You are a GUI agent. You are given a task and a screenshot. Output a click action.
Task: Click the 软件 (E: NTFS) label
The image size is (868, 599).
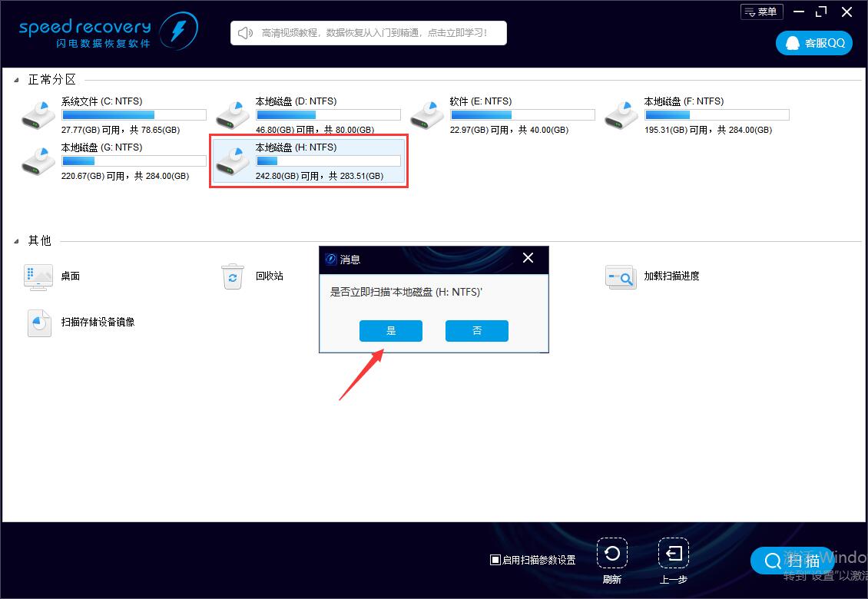481,101
